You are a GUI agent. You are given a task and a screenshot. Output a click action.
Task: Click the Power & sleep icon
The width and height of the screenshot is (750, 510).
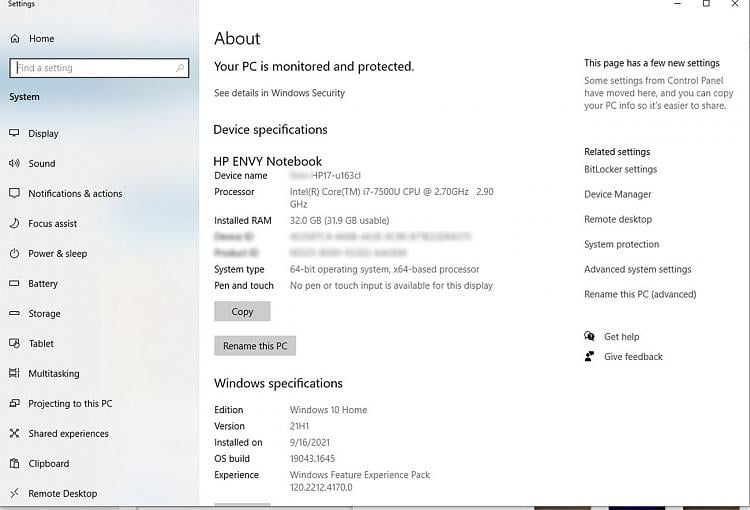tap(14, 254)
